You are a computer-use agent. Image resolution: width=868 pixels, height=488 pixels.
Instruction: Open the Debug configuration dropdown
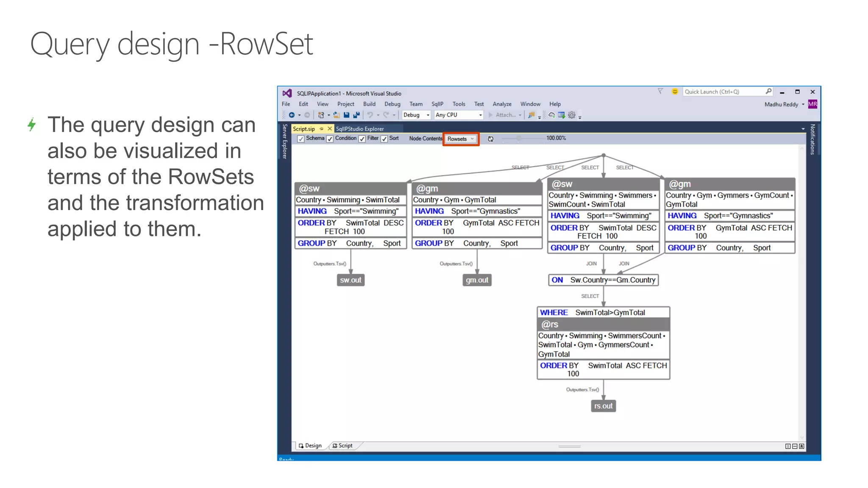(x=416, y=115)
